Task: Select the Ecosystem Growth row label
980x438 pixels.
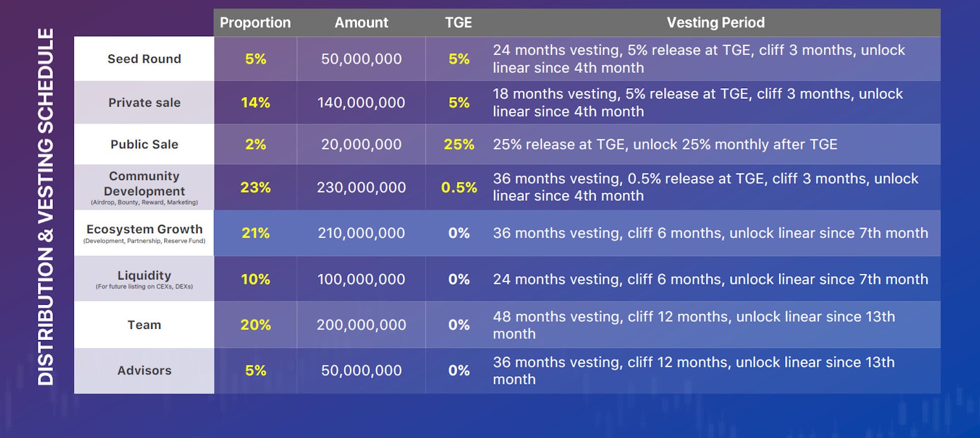Action: (x=144, y=229)
